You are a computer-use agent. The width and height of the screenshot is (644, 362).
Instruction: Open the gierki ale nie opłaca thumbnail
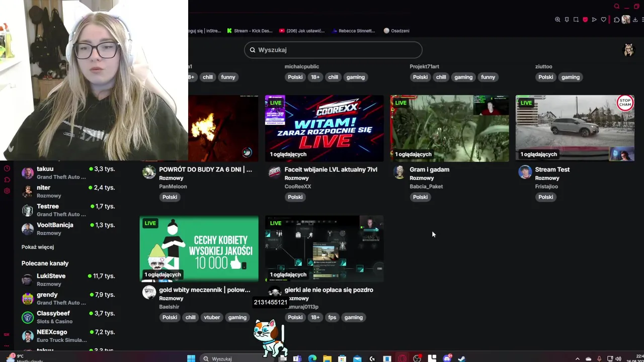coord(324,248)
